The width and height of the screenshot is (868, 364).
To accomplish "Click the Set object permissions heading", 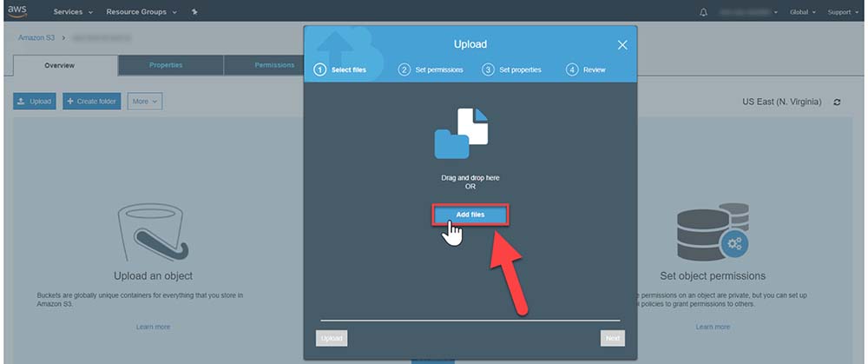I will [x=713, y=276].
